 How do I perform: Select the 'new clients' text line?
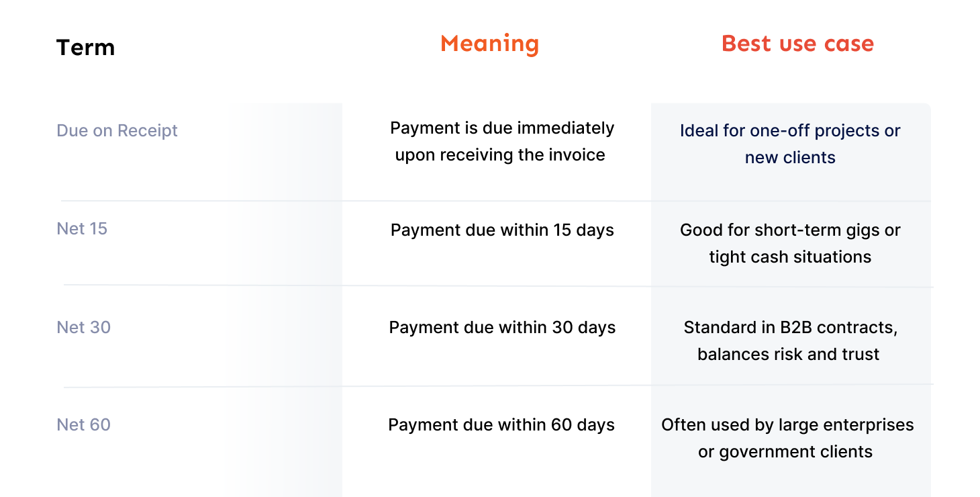[790, 157]
